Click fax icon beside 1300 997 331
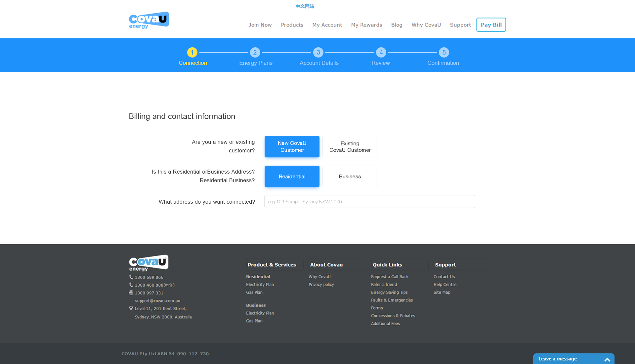The width and height of the screenshot is (635, 364). 131,293
